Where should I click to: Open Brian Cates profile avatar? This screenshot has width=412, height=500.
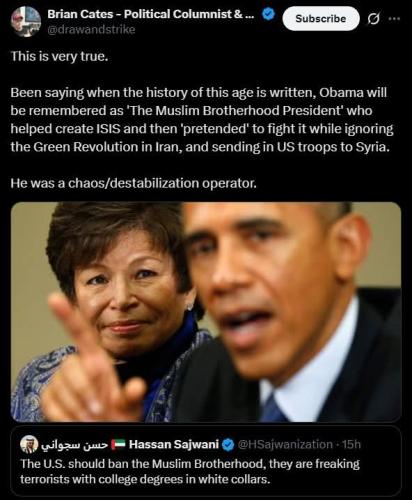[x=26, y=21]
